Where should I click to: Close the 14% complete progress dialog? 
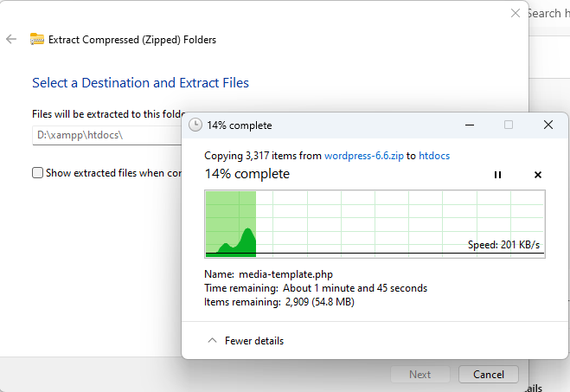point(548,125)
